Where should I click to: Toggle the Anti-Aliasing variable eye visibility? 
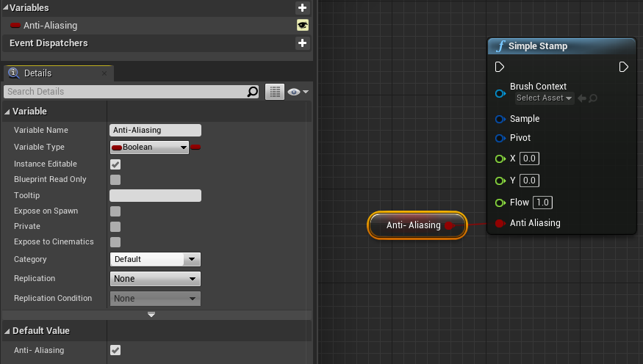pyautogui.click(x=302, y=26)
